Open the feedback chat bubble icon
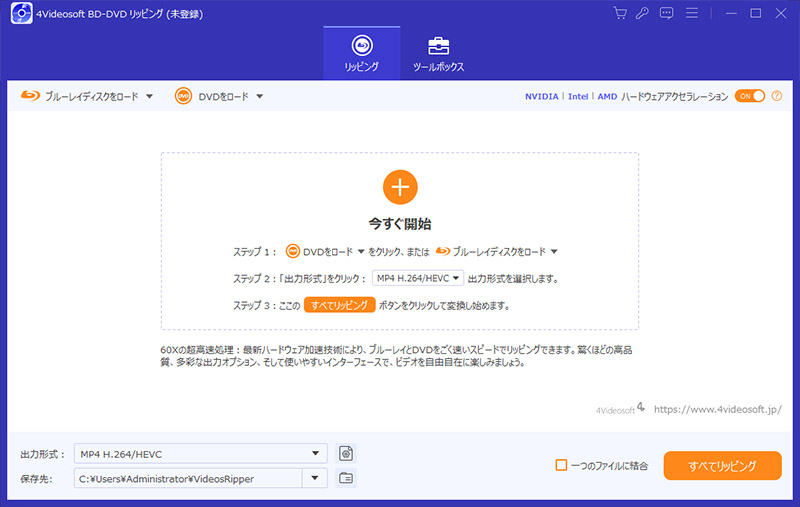This screenshot has width=800, height=507. [666, 13]
